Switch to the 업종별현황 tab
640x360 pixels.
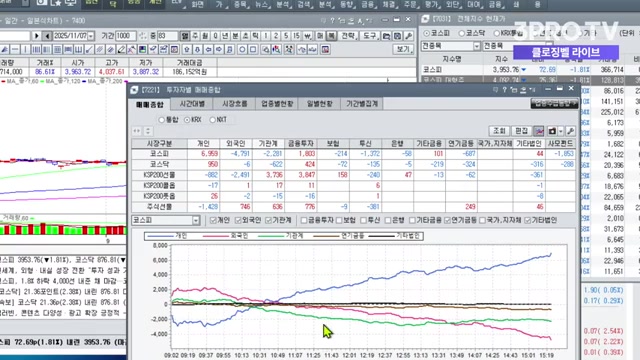tap(277, 104)
